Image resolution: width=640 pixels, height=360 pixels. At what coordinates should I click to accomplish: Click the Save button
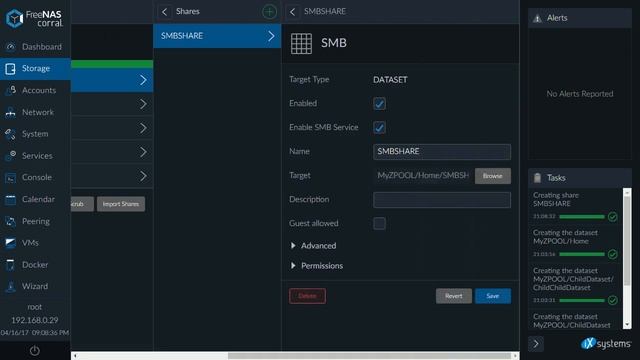click(x=493, y=296)
